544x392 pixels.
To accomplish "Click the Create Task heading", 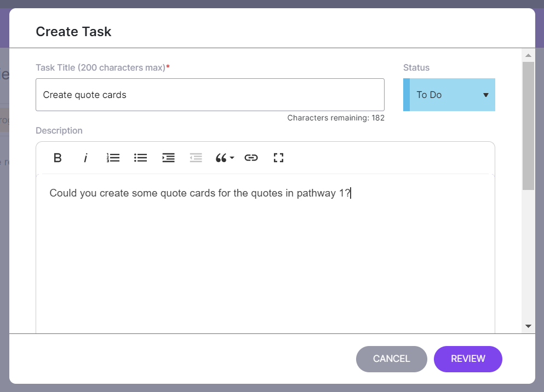I will 73,32.
